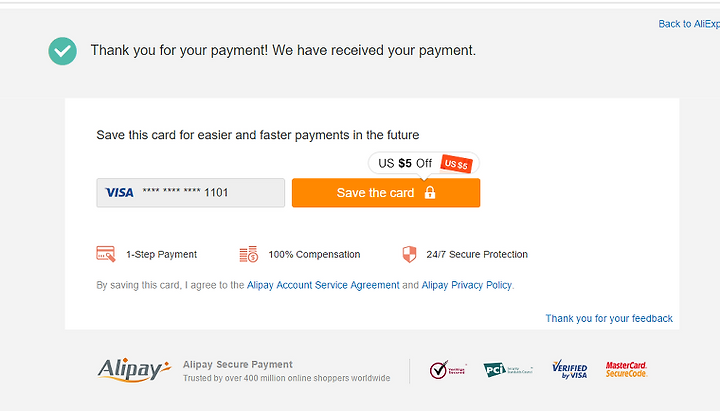
Task: Click the Alipay Secure Payment text
Action: tap(237, 365)
